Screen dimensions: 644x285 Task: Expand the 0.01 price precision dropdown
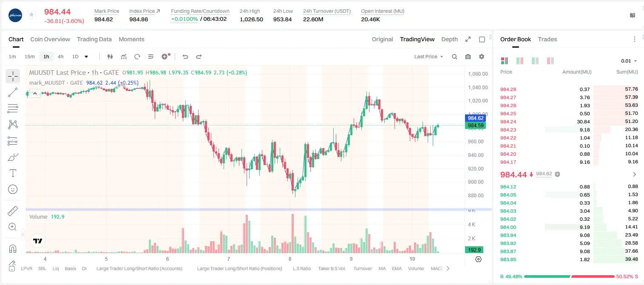tap(629, 61)
